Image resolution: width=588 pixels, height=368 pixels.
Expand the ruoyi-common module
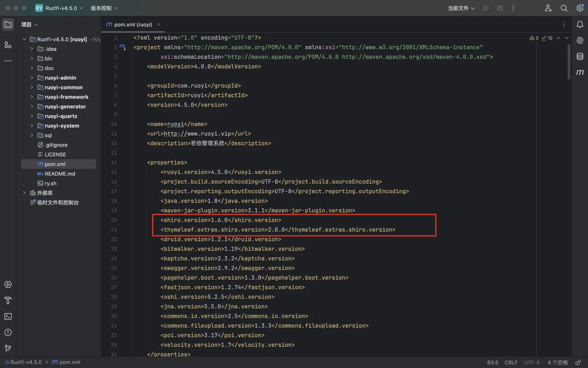(32, 87)
